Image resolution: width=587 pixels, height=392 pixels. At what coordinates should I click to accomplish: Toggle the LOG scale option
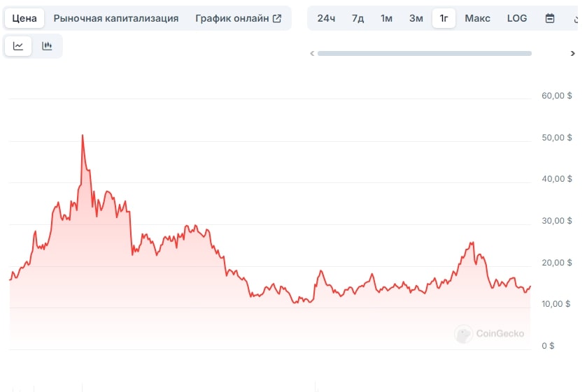point(517,18)
